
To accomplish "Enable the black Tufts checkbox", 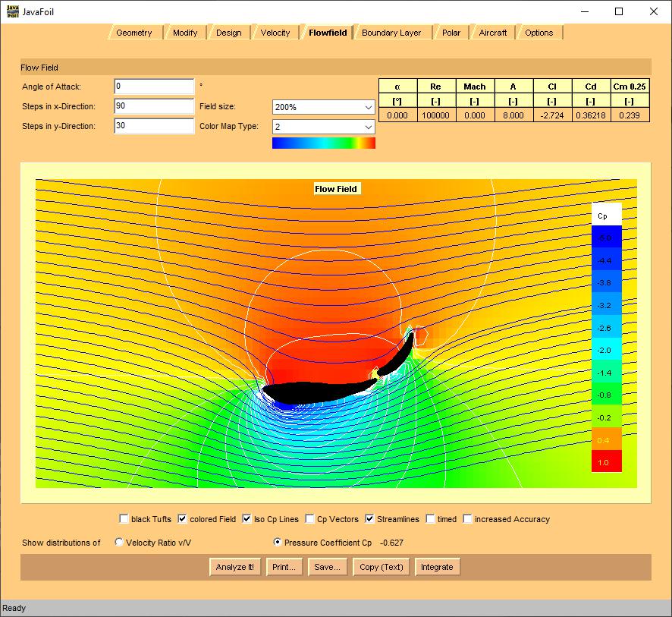I will coord(124,519).
